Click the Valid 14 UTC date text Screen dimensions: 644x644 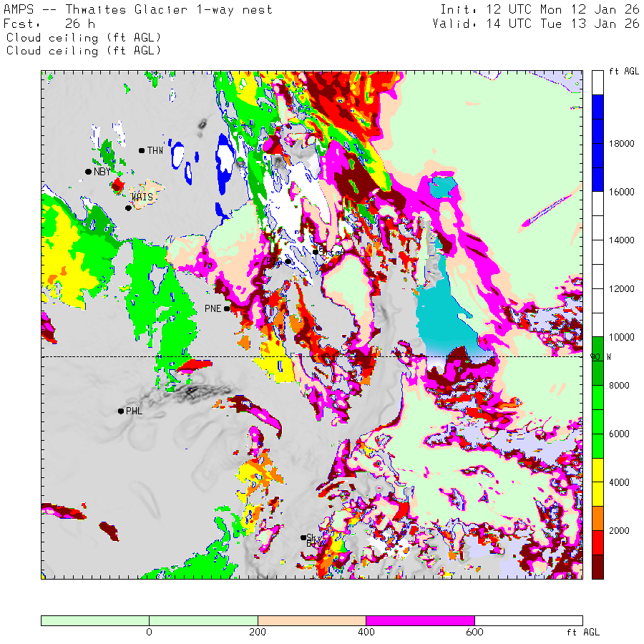tap(536, 24)
